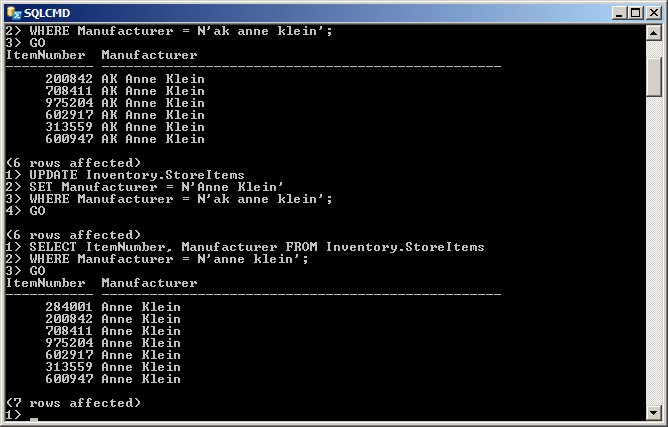The width and height of the screenshot is (668, 427).
Task: Click item number 284001 in the results
Action: pyautogui.click(x=69, y=307)
